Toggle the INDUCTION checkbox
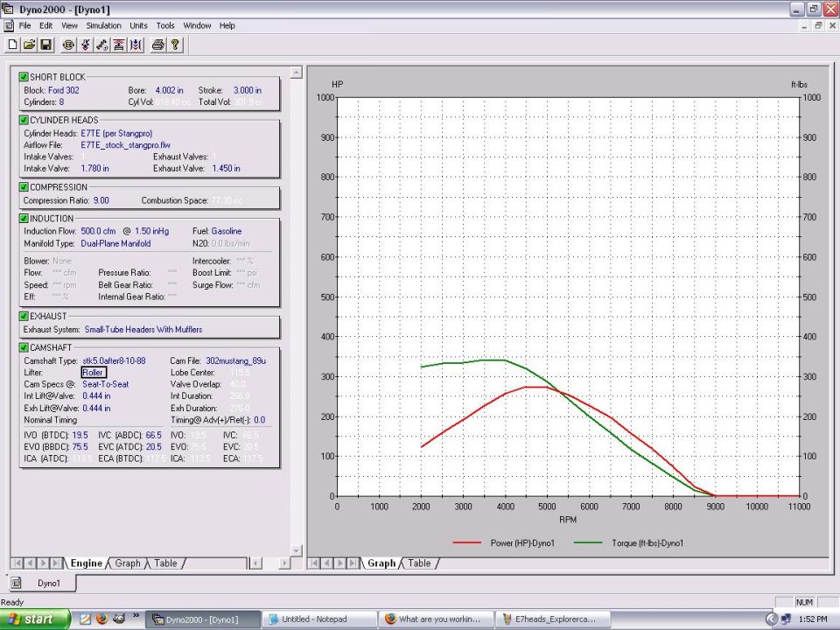This screenshot has width=840, height=630. tap(24, 218)
